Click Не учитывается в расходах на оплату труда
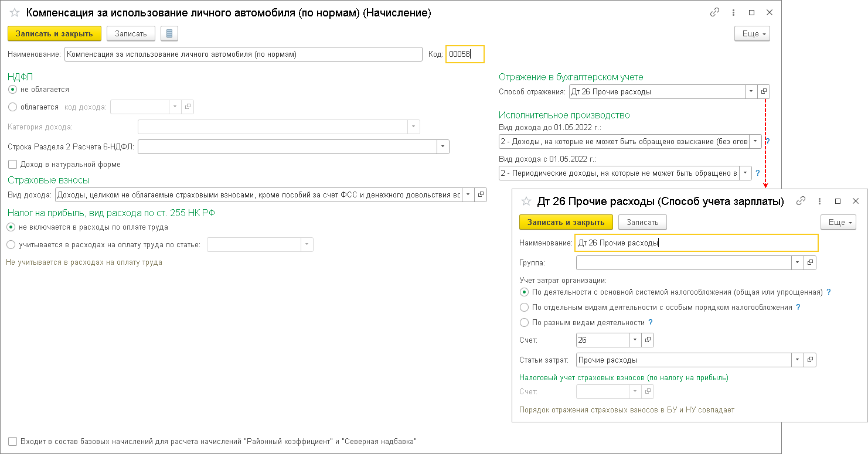Viewport: 868px width, 454px height. tap(84, 262)
